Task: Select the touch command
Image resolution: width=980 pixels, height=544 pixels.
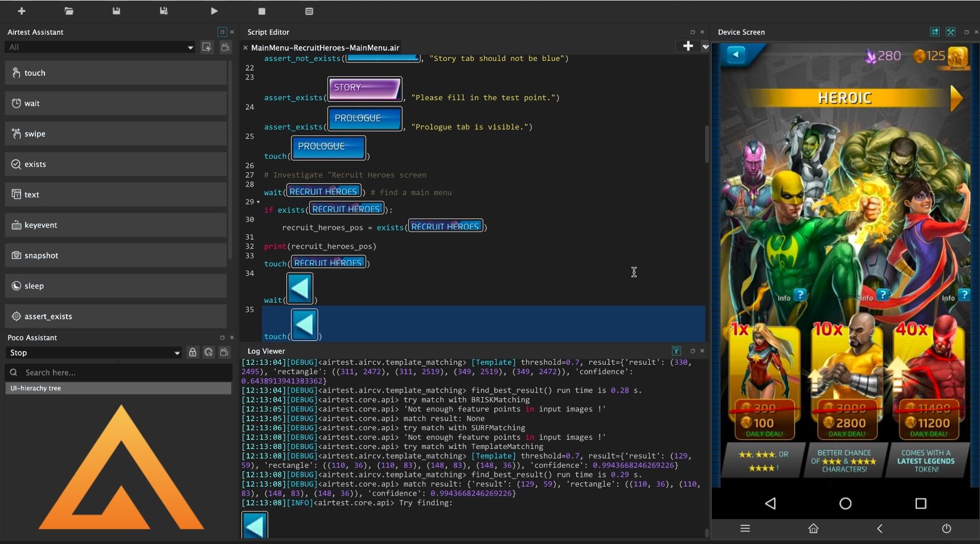Action: tap(116, 73)
